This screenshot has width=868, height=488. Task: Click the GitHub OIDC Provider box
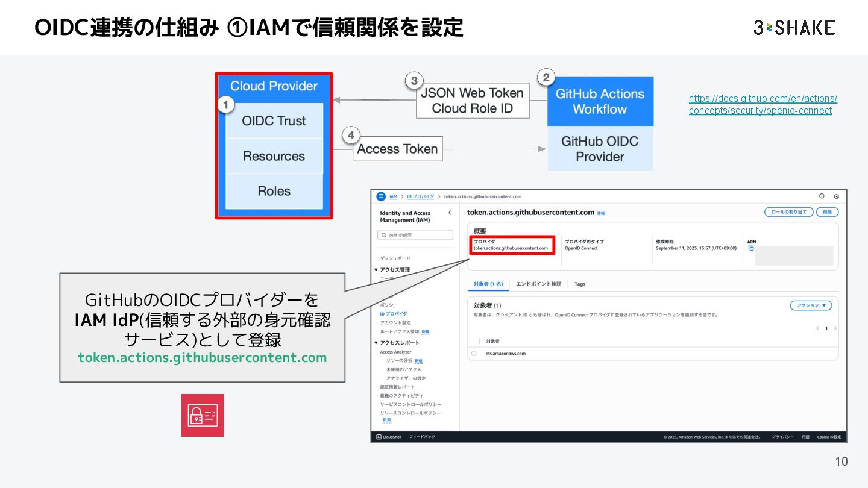tap(600, 149)
